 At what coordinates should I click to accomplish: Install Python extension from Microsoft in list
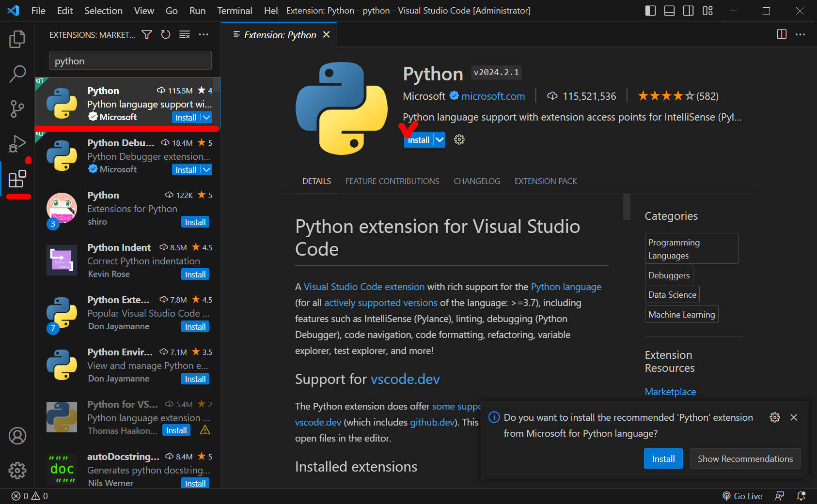(x=186, y=117)
